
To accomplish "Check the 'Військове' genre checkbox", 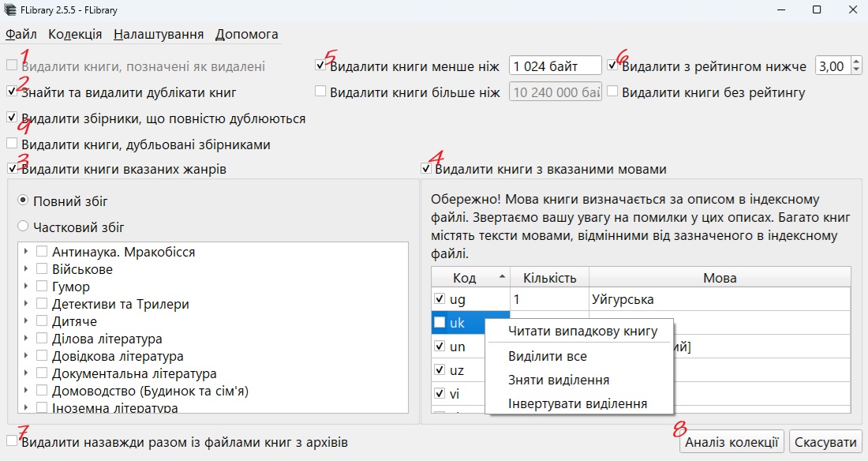I will 42,268.
